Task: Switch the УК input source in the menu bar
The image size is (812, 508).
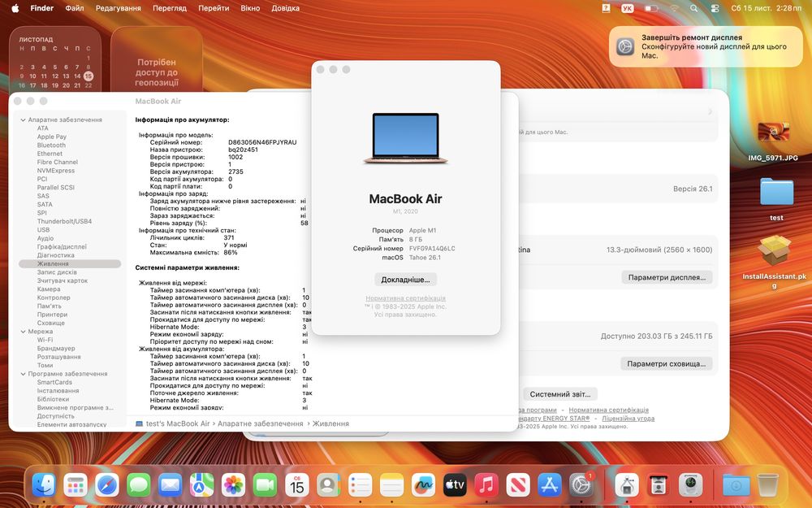Action: point(627,8)
